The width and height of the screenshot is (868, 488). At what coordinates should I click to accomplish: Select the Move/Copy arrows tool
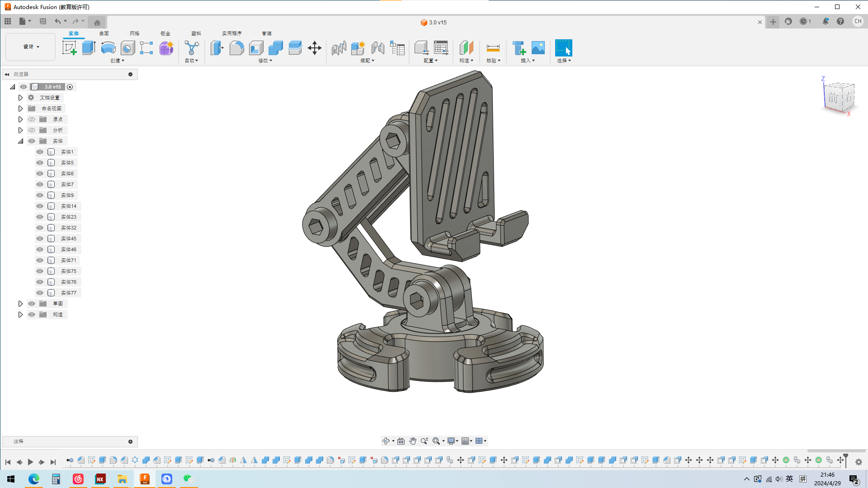[x=315, y=48]
